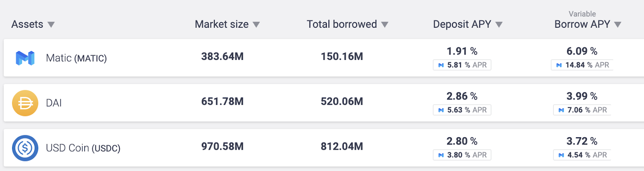Sort by Variable Borrow APY arrow
This screenshot has height=171, width=644.
618,25
